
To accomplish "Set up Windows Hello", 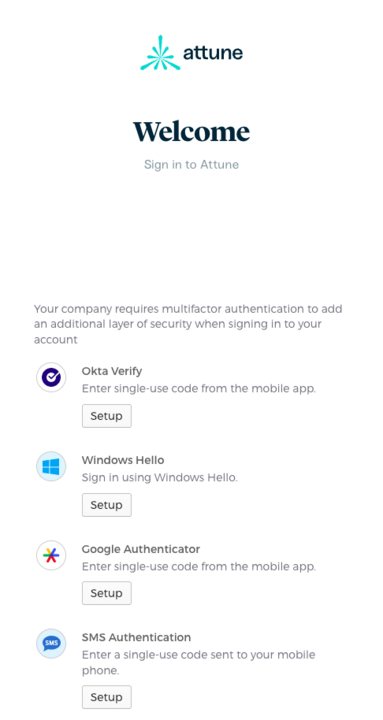I will (107, 505).
